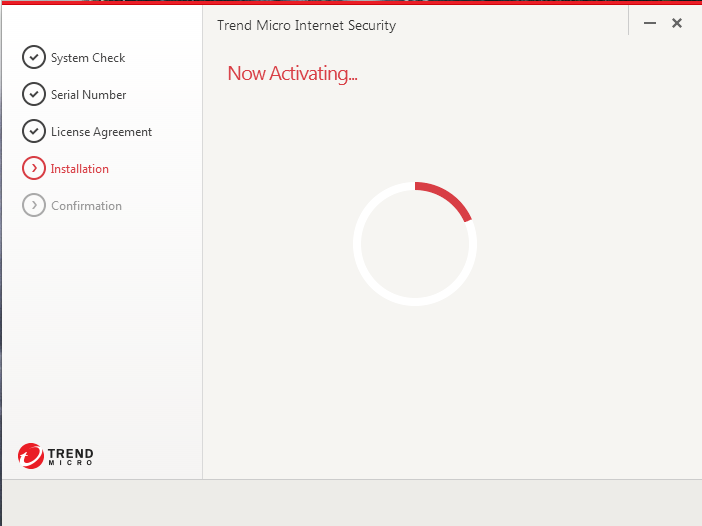The width and height of the screenshot is (702, 526).
Task: Select the Serial Number step label
Action: (x=88, y=95)
